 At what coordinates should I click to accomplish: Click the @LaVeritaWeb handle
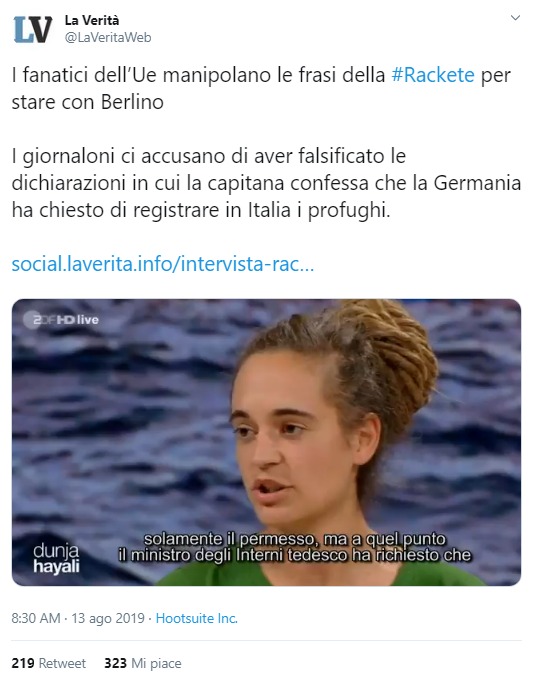click(x=108, y=37)
